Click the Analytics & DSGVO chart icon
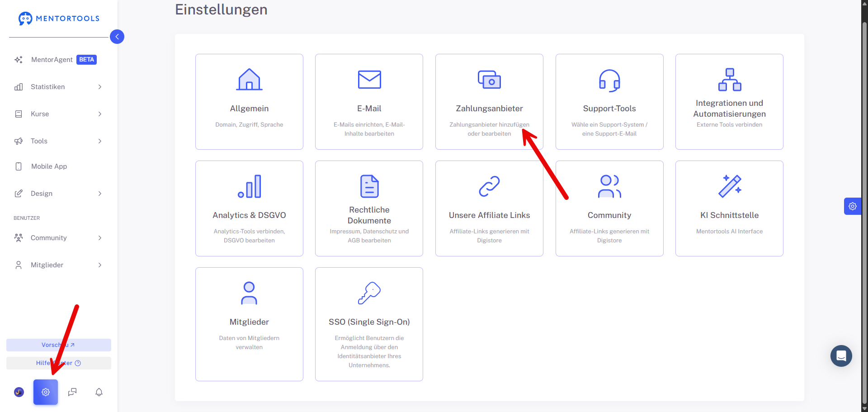The width and height of the screenshot is (868, 412). (x=250, y=186)
